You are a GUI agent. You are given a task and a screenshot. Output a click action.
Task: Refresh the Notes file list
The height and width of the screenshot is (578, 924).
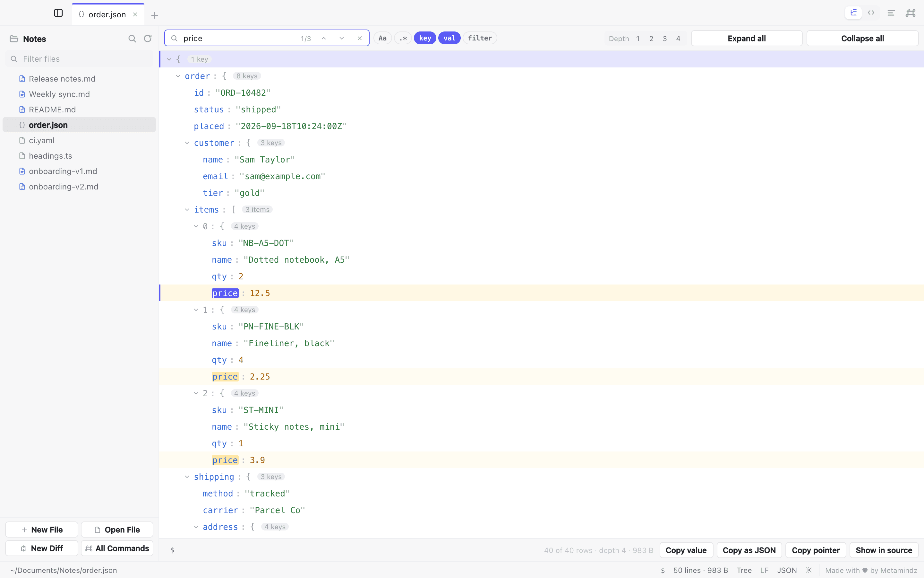[x=148, y=39]
